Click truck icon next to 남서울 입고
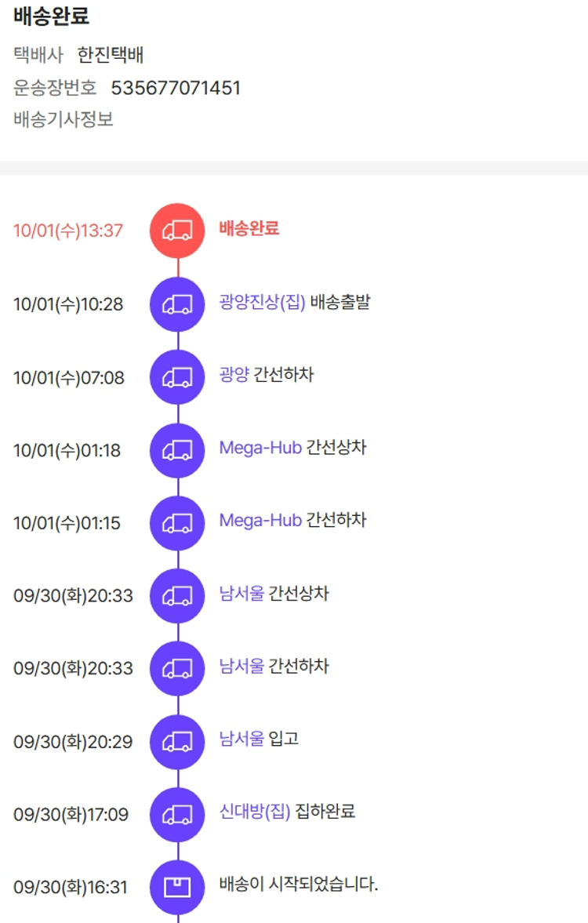588x923 pixels. [x=177, y=742]
